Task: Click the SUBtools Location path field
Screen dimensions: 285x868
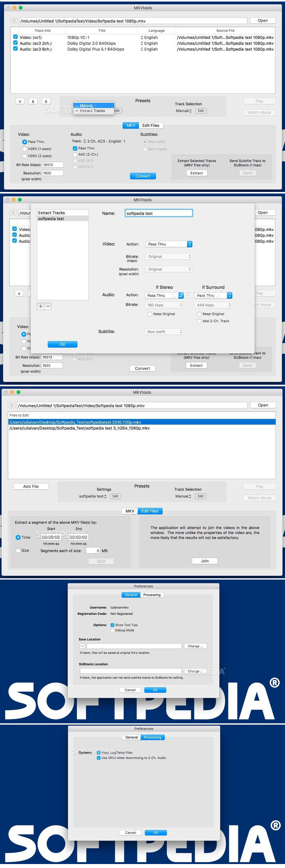Action: click(131, 671)
